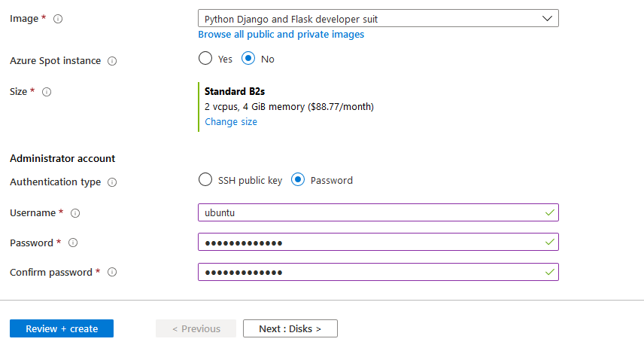Click the Review + create button

(62, 328)
